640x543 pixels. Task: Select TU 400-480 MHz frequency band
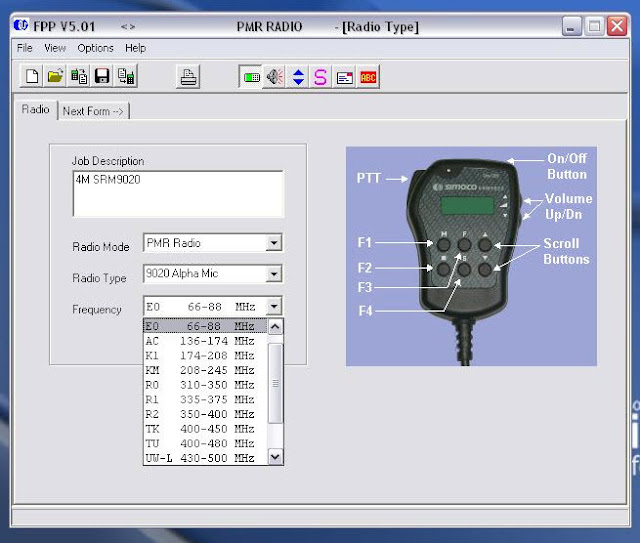pos(205,443)
